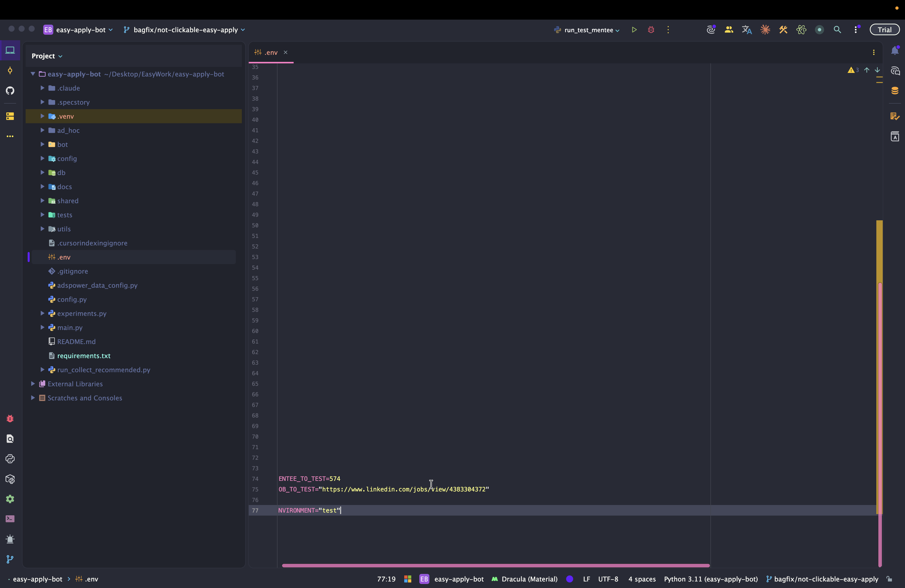Open the Terminal tool window

10,519
